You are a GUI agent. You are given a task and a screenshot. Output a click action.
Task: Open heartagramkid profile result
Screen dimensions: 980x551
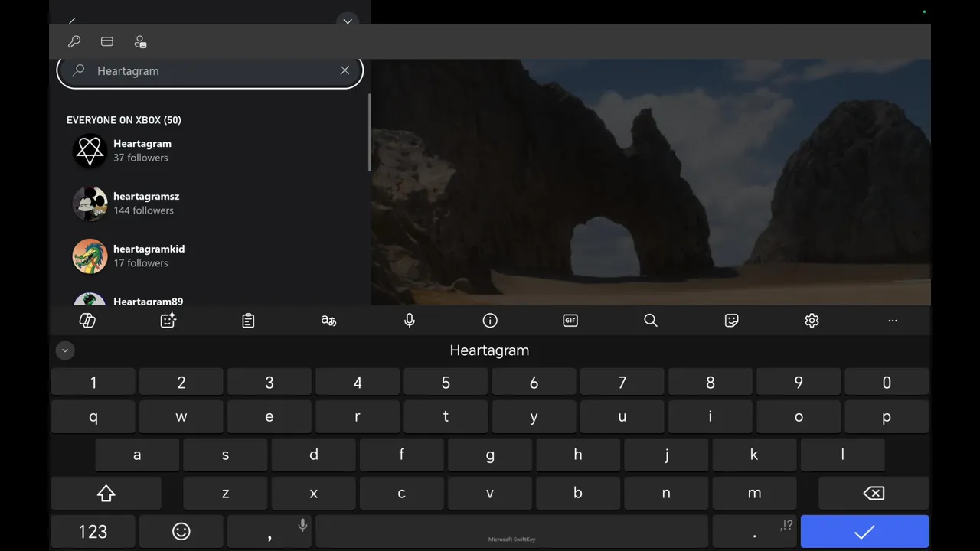[210, 256]
